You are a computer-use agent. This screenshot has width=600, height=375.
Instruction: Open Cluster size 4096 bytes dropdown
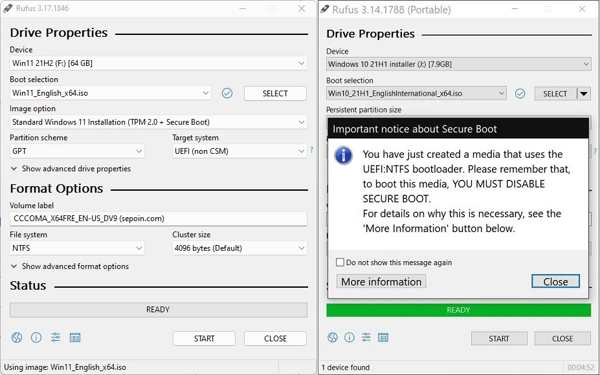coord(239,248)
